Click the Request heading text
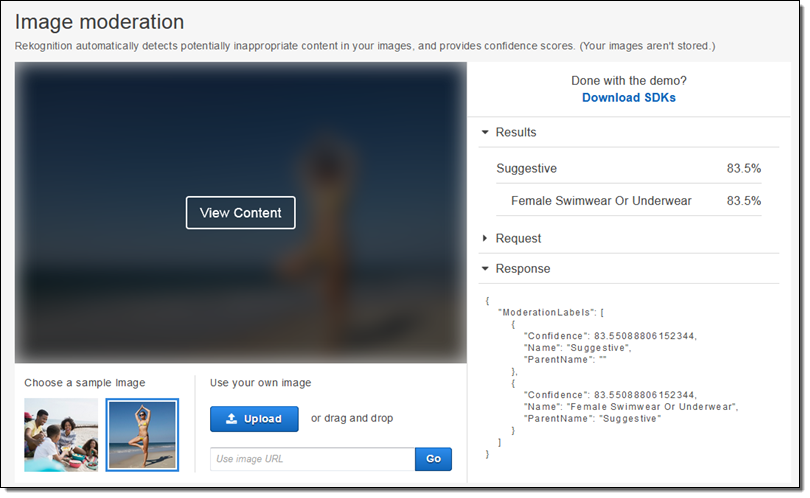 [x=518, y=238]
